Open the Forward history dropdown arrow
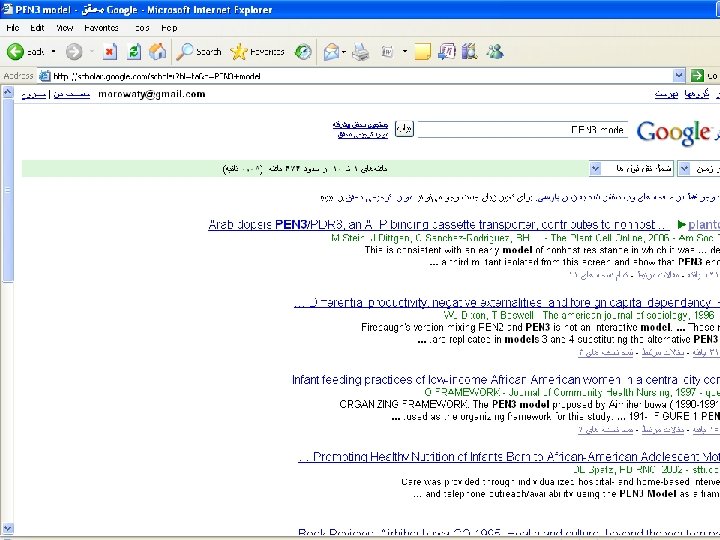Image resolution: width=720 pixels, height=540 pixels. tap(91, 51)
